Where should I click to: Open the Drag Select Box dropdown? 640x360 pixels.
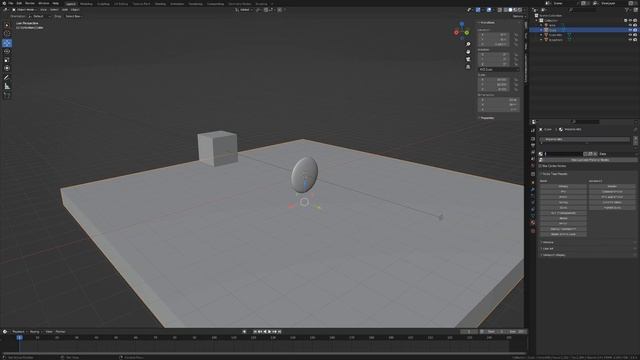pyautogui.click(x=73, y=16)
